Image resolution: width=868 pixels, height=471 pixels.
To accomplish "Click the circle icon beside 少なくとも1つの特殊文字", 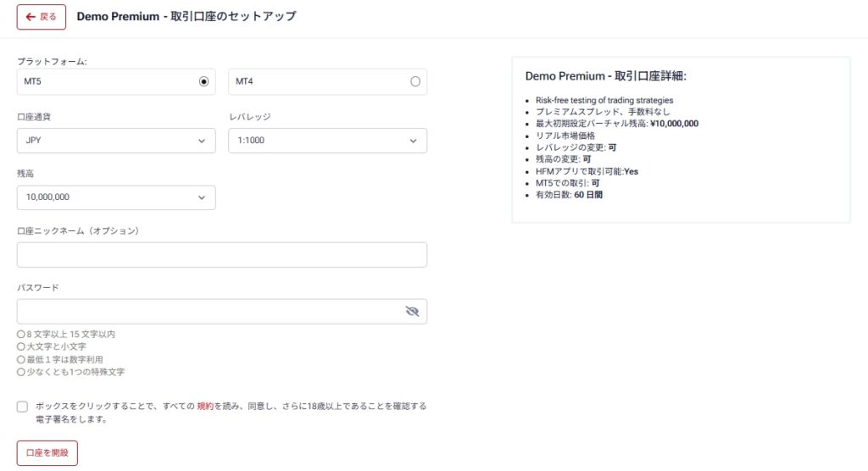I will [21, 371].
